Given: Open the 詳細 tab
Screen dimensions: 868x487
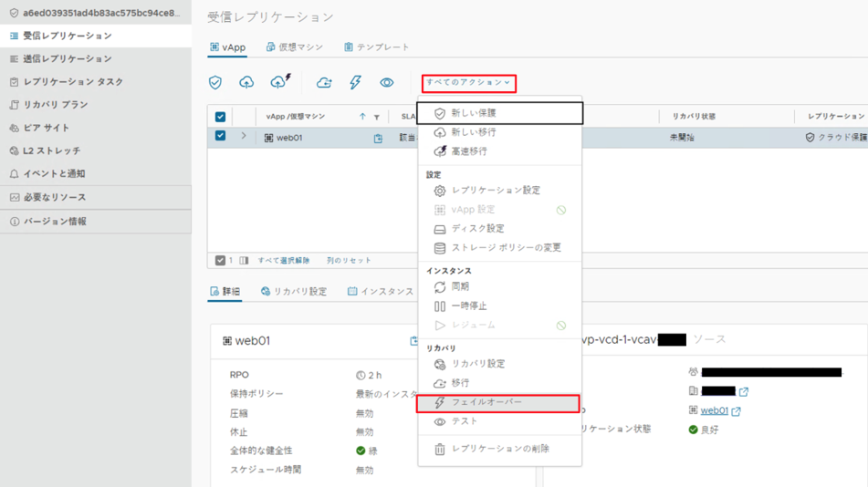Looking at the screenshot, I should click(x=225, y=292).
